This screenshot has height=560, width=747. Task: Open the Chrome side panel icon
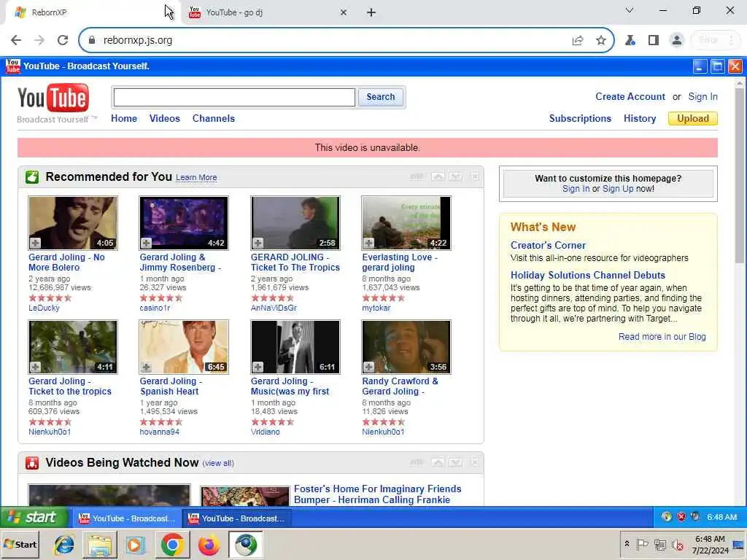[653, 40]
